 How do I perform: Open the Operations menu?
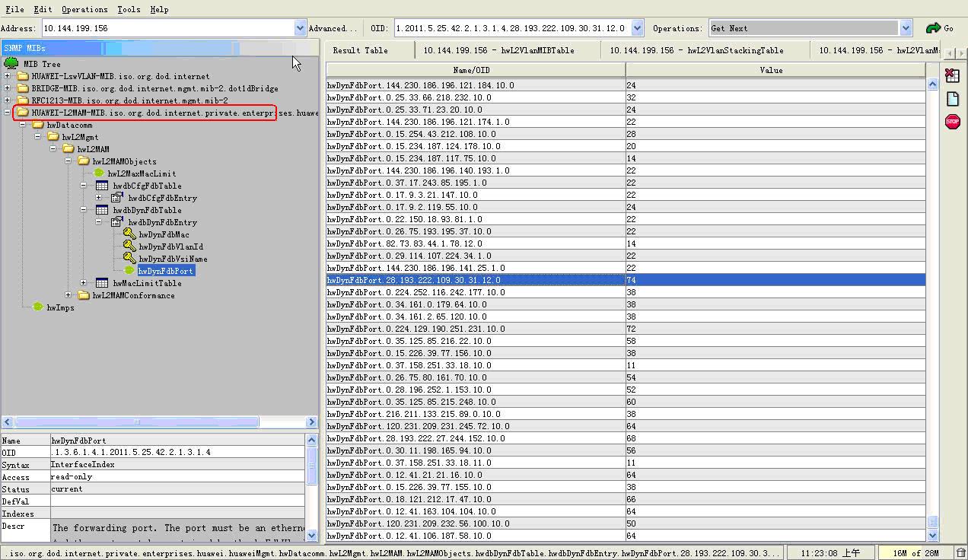84,9
